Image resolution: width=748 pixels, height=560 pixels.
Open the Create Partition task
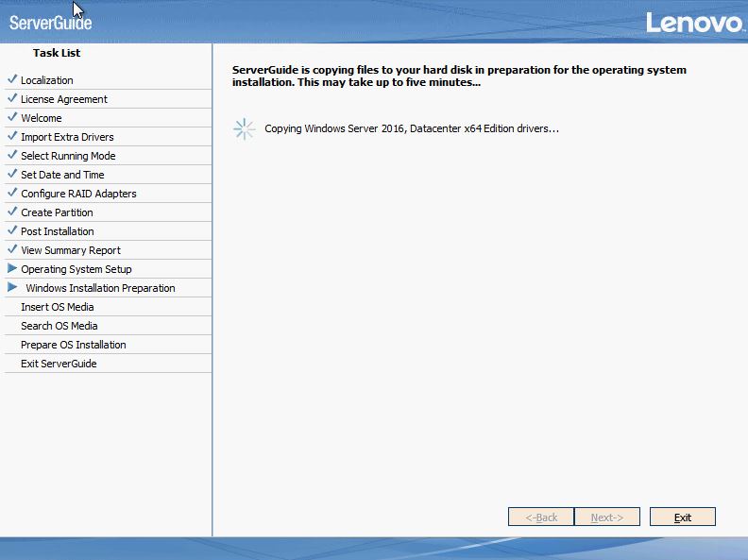[x=109, y=212]
